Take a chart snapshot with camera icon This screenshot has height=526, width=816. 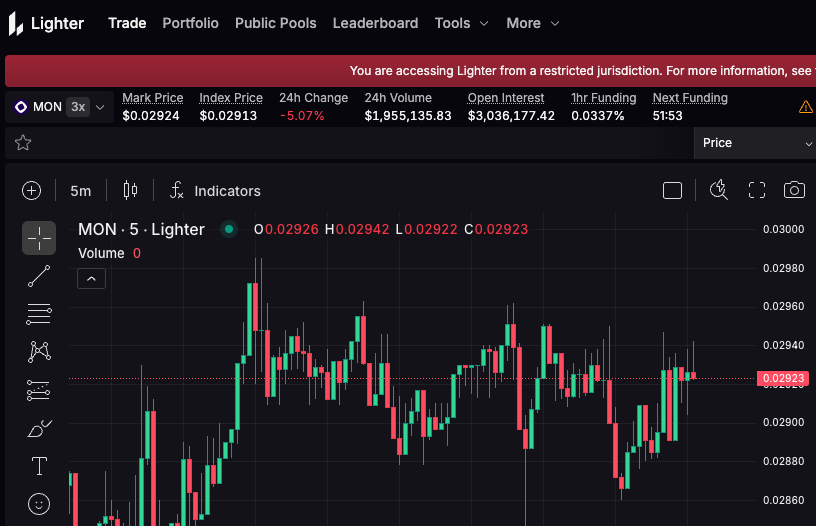click(x=794, y=190)
